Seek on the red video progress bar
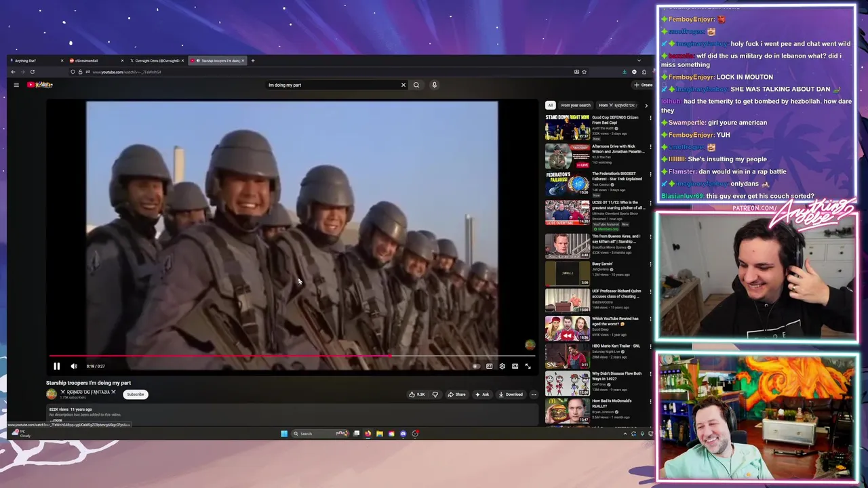Viewport: 868px width, 488px height. [292, 355]
